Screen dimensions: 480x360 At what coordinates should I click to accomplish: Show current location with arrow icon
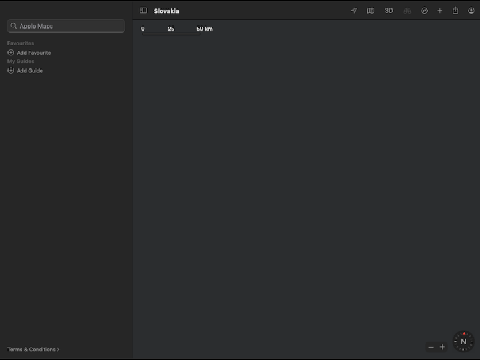coord(354,11)
